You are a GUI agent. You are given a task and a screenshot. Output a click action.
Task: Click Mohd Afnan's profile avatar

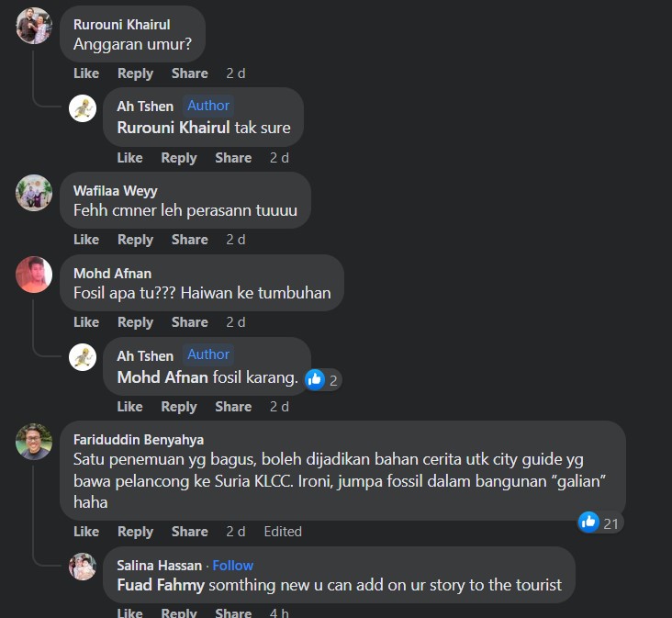(x=34, y=275)
